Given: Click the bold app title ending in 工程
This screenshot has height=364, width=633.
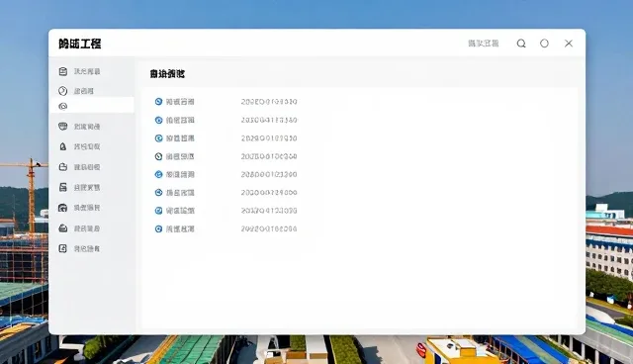Looking at the screenshot, I should tap(79, 44).
